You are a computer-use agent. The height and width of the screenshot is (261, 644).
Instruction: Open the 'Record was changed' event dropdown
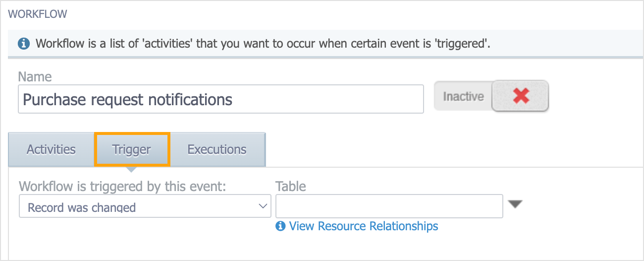pyautogui.click(x=145, y=206)
